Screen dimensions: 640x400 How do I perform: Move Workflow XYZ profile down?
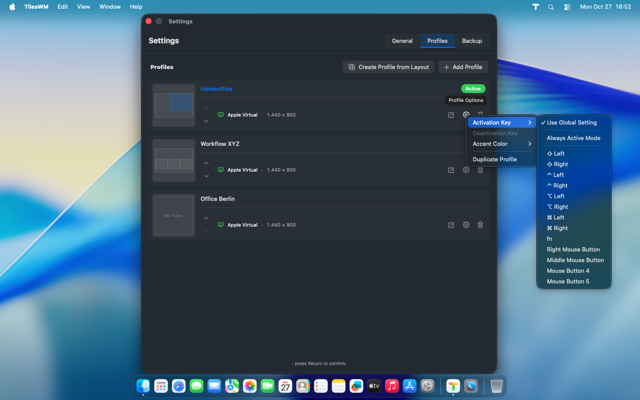point(206,176)
